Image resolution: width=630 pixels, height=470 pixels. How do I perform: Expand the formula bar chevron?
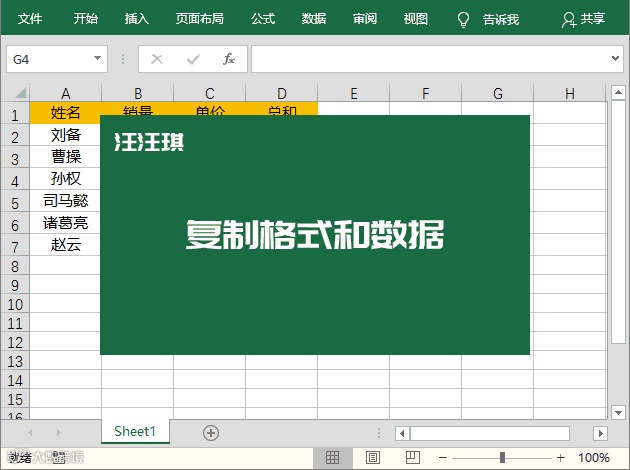coord(615,59)
